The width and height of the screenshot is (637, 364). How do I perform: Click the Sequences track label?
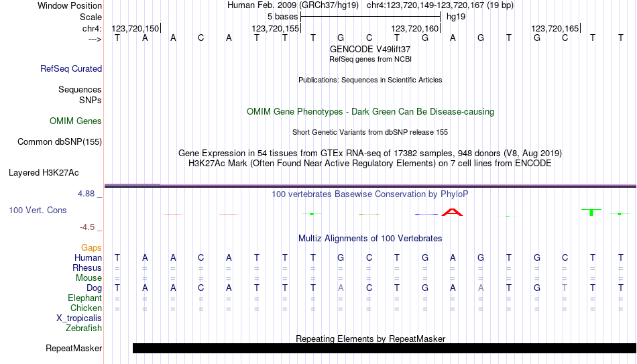coord(80,89)
